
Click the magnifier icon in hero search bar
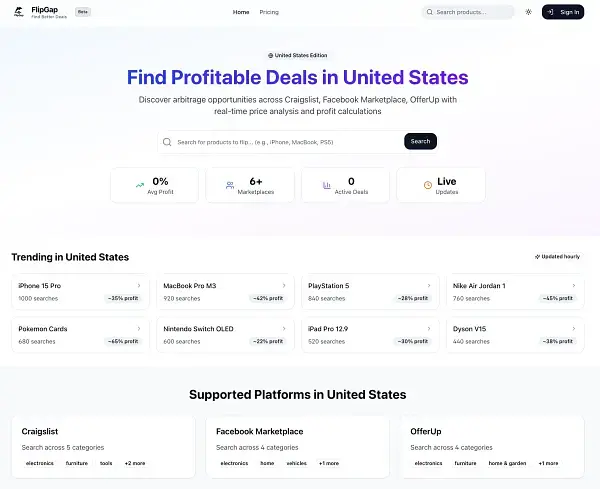click(168, 141)
